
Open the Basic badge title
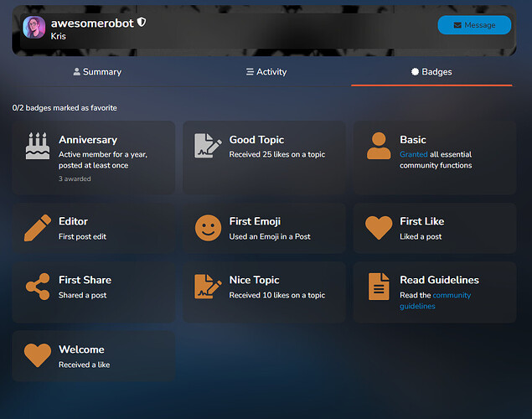click(413, 140)
